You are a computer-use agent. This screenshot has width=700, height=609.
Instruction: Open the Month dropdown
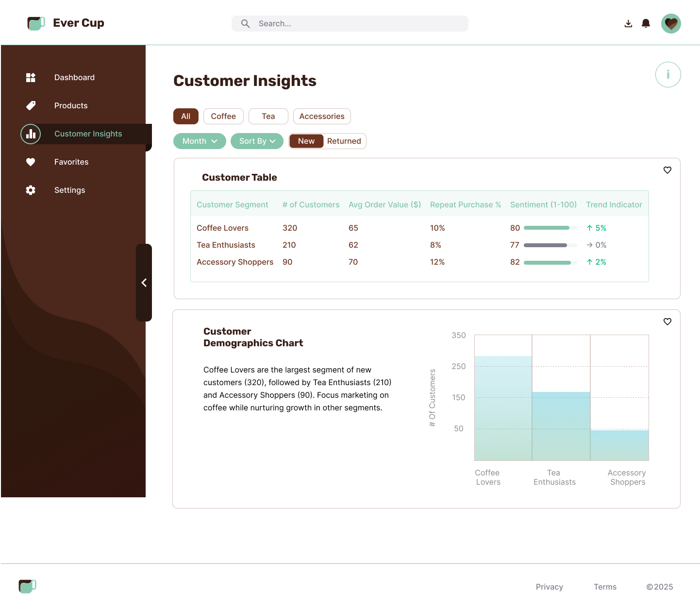(x=200, y=141)
